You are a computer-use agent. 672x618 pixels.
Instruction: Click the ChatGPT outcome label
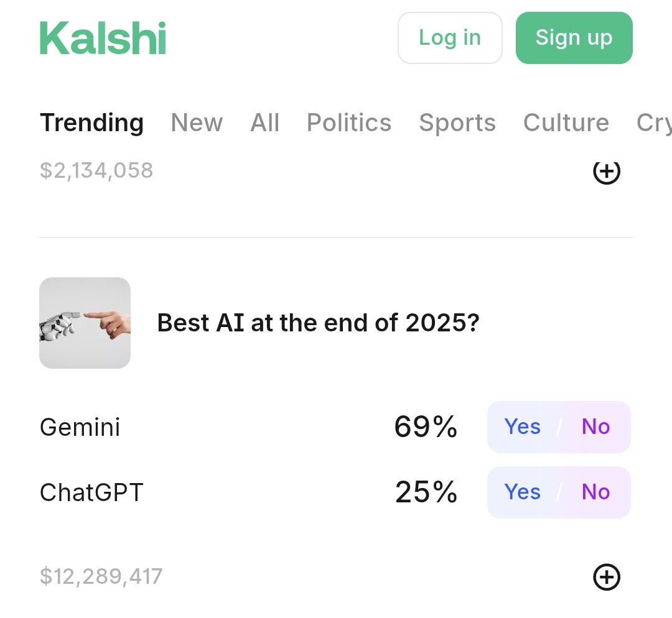tap(91, 492)
